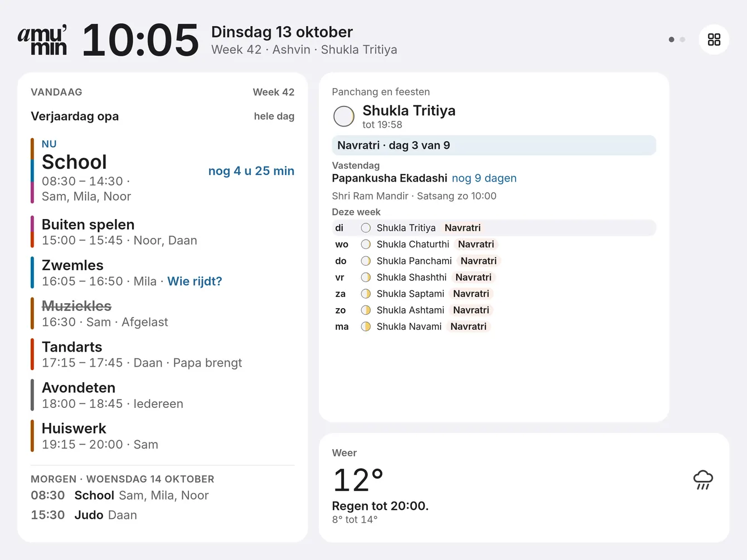Open the 'Buiten spelen' event
This screenshot has width=747, height=560.
click(x=162, y=232)
